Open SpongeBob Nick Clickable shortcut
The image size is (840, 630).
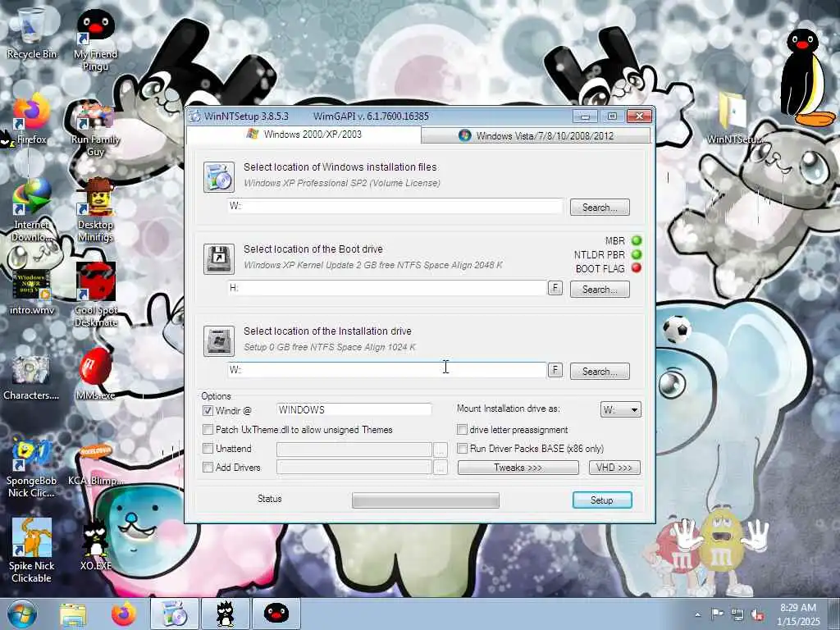tap(31, 468)
